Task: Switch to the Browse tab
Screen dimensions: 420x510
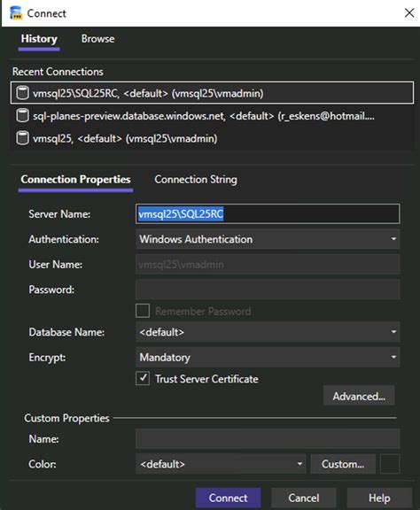Action: [x=97, y=39]
